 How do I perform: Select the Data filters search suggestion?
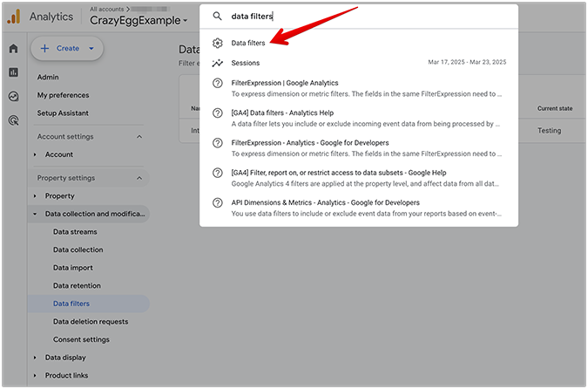[x=359, y=43]
